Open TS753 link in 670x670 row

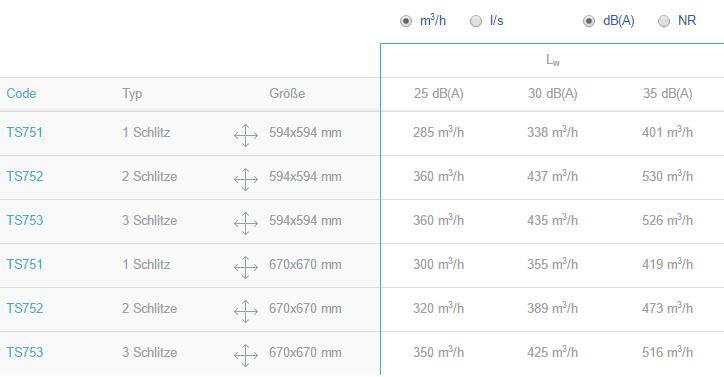24,352
